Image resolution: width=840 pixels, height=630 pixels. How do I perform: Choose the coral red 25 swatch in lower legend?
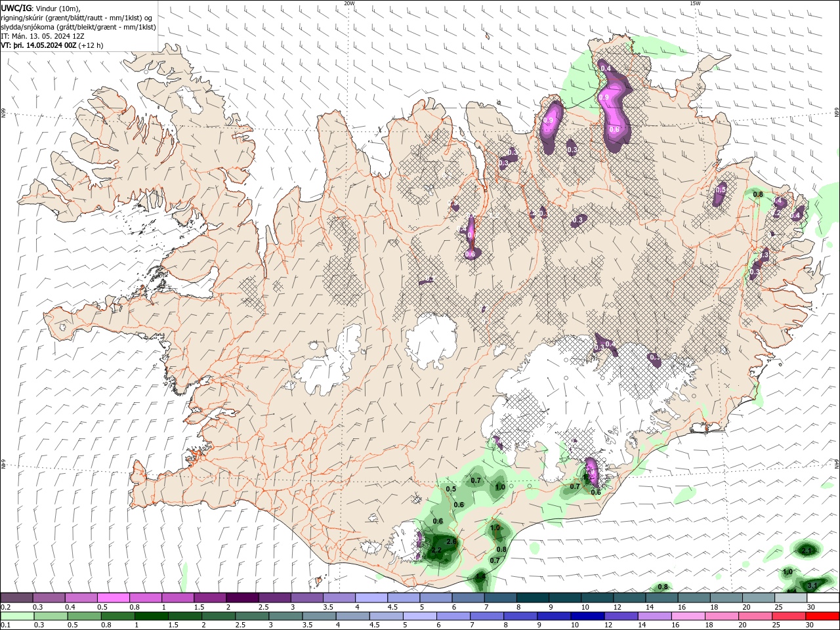pyautogui.click(x=788, y=616)
